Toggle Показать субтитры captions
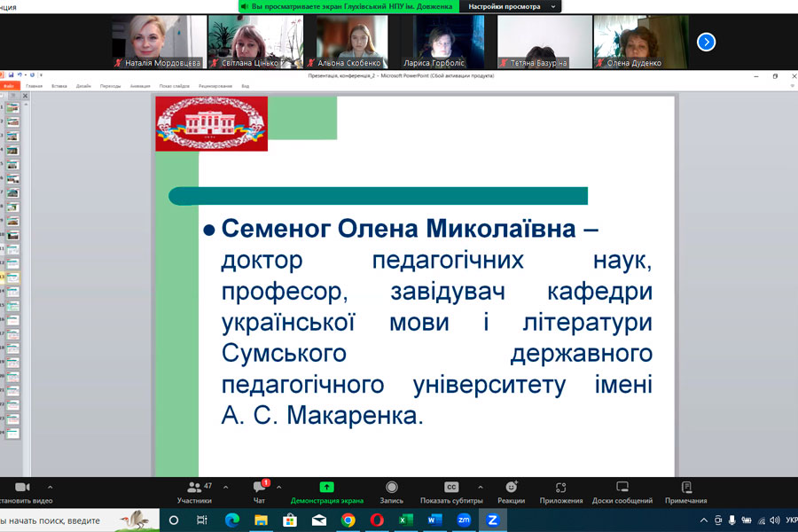The height and width of the screenshot is (532, 798). coord(451,493)
